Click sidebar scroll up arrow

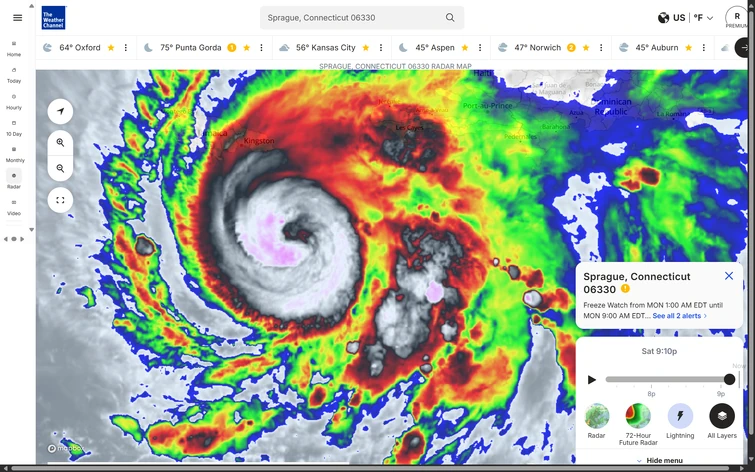(x=31, y=6)
